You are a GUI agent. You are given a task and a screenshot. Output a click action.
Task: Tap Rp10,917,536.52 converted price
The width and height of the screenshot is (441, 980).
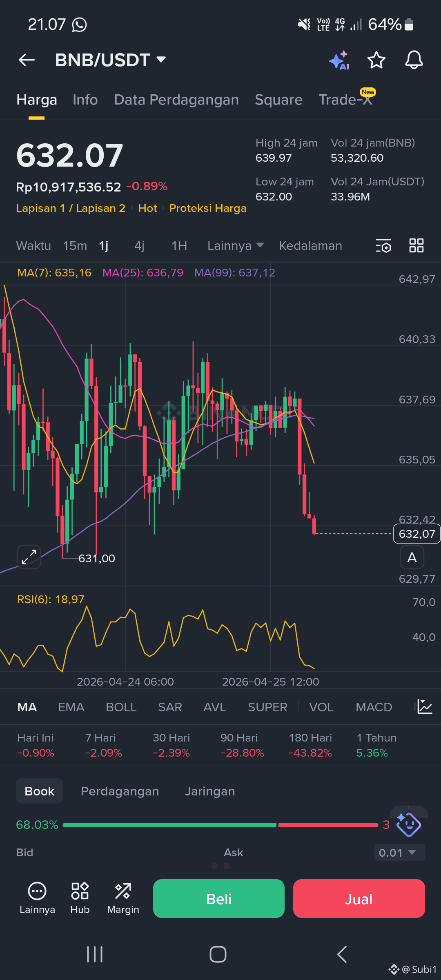69,187
